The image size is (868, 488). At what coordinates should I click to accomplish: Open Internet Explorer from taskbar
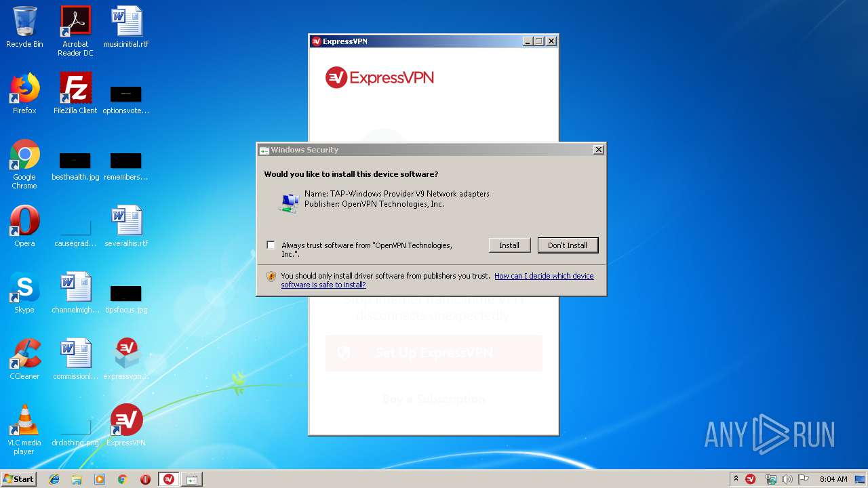point(54,479)
